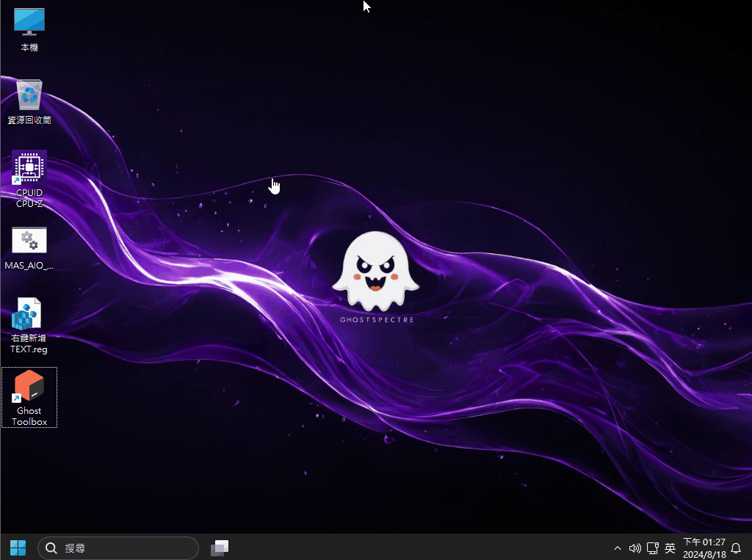Open the clock showing 下午 01:27

tap(704, 548)
